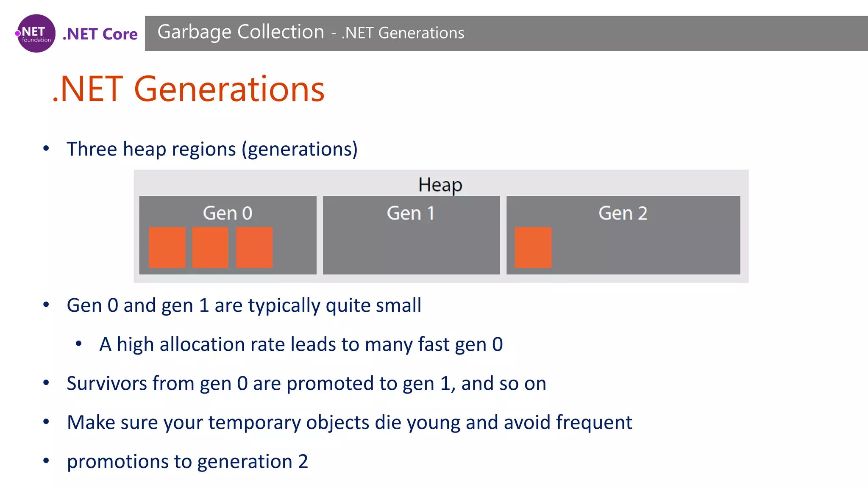Click "Survivors from gen 0 are promoted" text
This screenshot has height=488, width=868.
click(x=306, y=383)
